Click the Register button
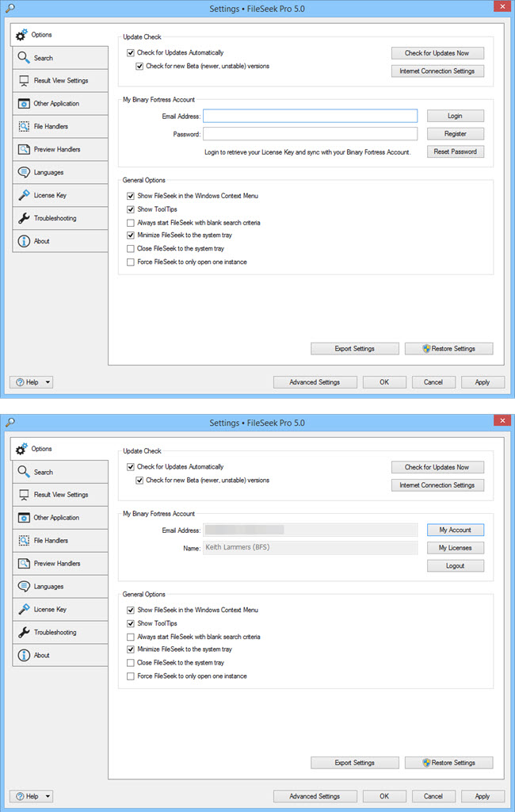The height and width of the screenshot is (812, 515). (456, 133)
